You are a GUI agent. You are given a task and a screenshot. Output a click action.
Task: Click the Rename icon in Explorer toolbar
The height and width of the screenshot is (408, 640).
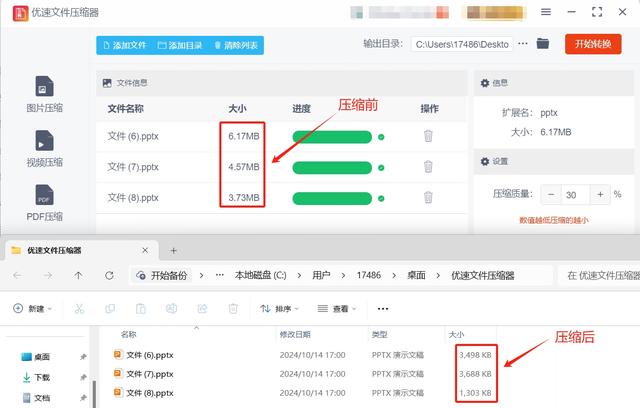point(171,309)
